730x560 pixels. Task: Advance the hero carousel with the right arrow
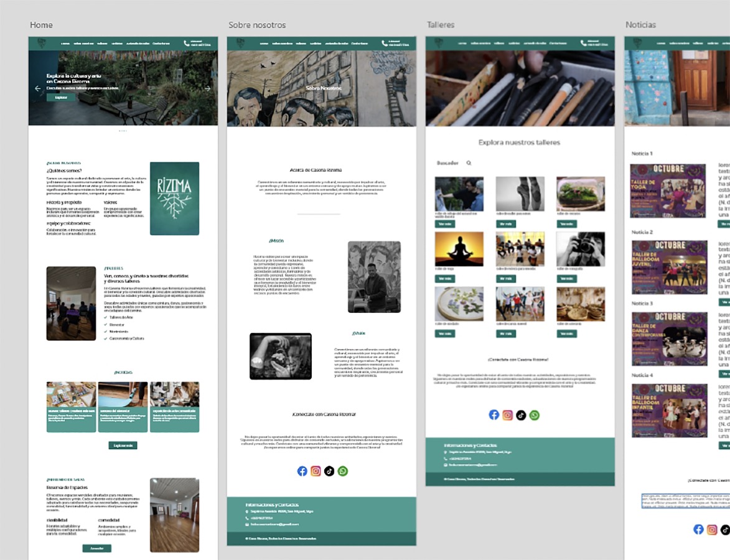[207, 88]
